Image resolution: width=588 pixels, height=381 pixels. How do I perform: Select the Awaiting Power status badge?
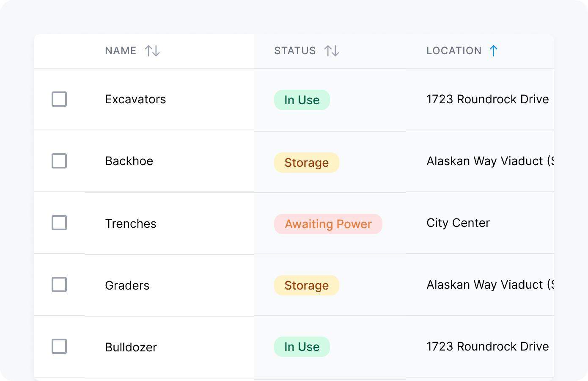point(328,224)
